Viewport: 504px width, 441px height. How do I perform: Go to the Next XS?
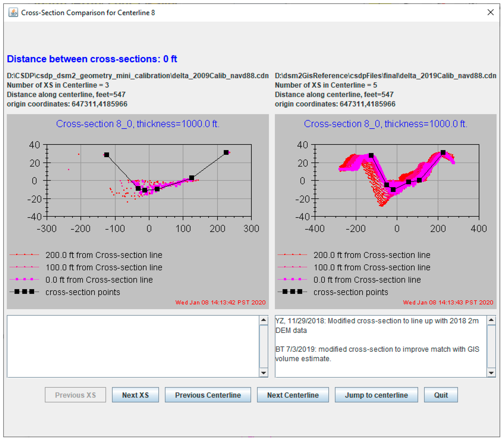click(135, 395)
